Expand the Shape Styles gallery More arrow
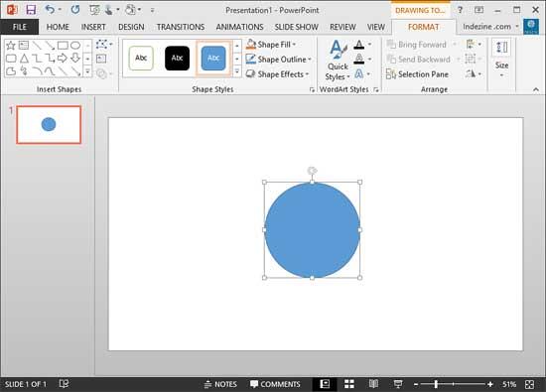 tap(237, 71)
